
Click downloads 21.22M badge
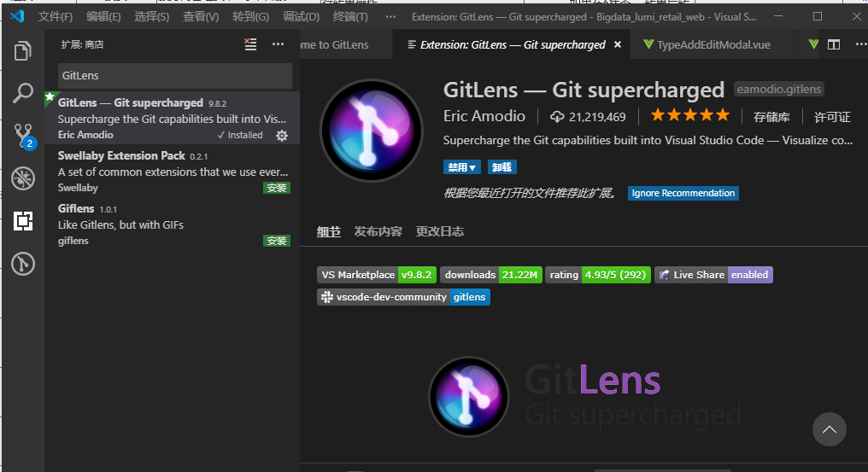pyautogui.click(x=491, y=275)
